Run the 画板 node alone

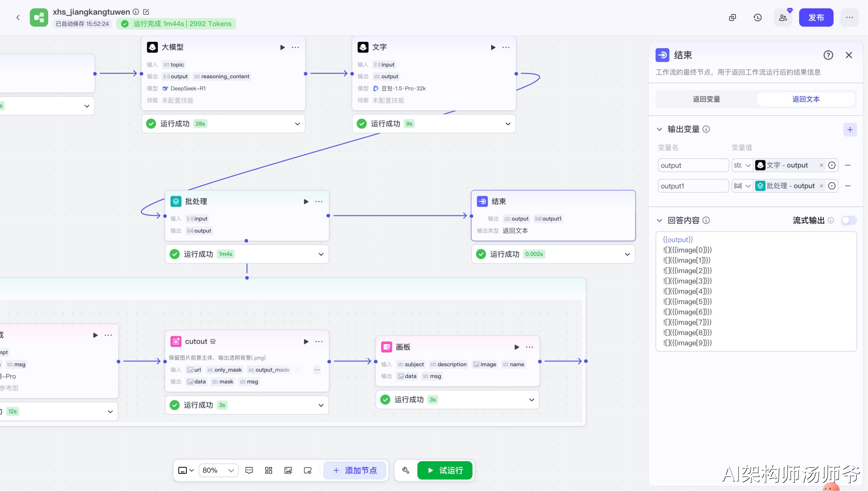pos(517,347)
